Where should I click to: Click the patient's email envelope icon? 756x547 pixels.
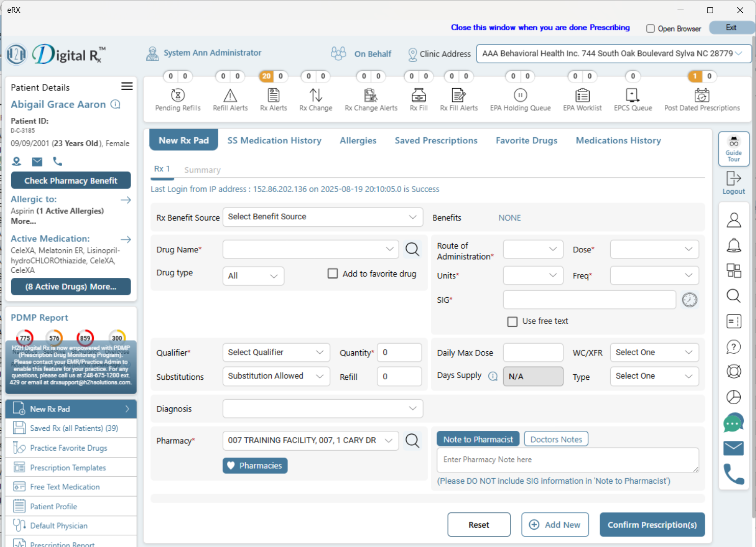pos(37,162)
